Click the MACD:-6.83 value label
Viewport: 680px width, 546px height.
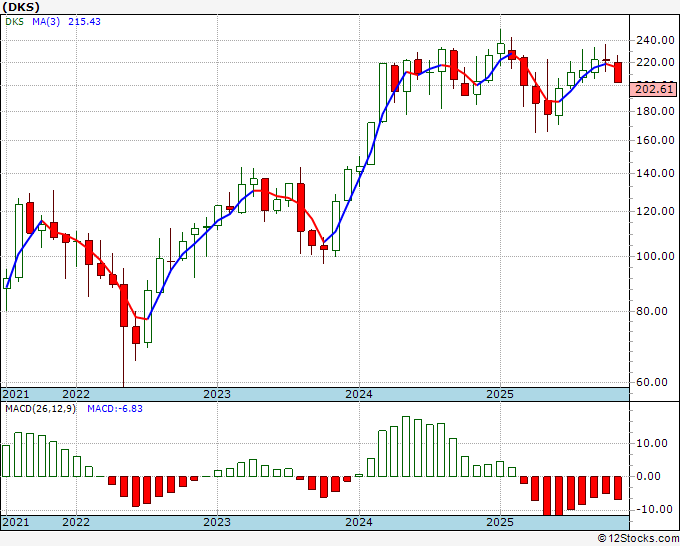(115, 409)
